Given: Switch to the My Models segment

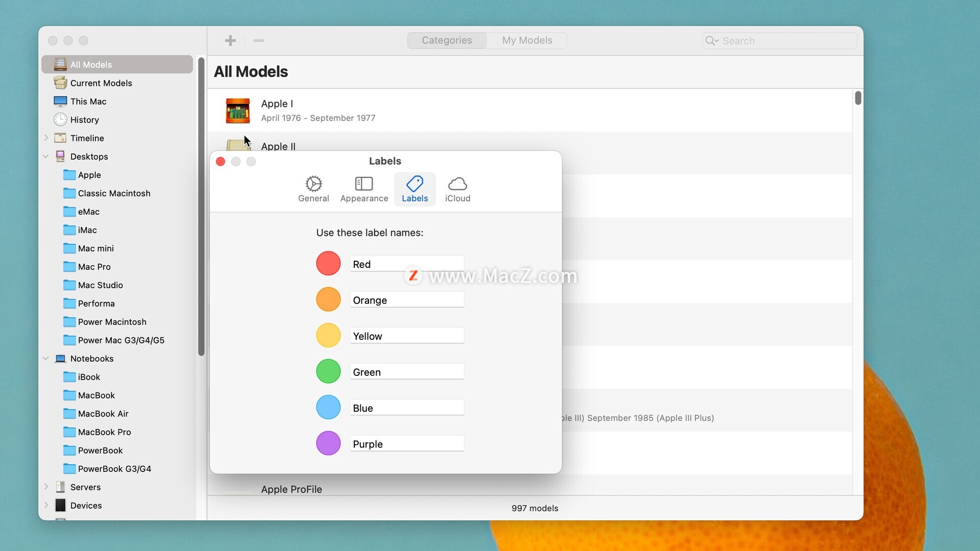Looking at the screenshot, I should point(527,40).
